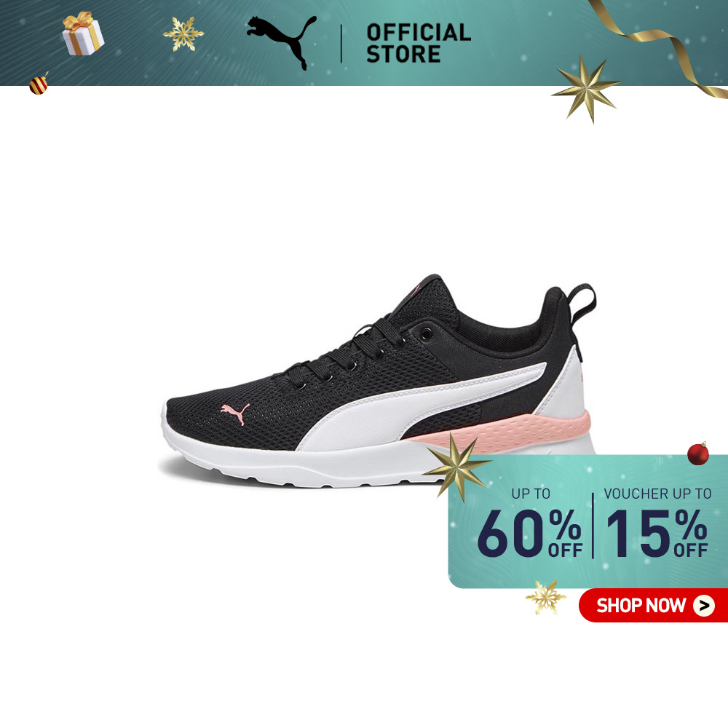Click the red bauble on promo box

[698, 453]
